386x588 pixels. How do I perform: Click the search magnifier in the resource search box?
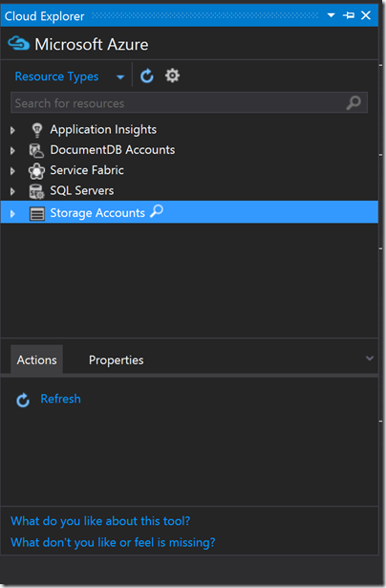click(x=354, y=102)
